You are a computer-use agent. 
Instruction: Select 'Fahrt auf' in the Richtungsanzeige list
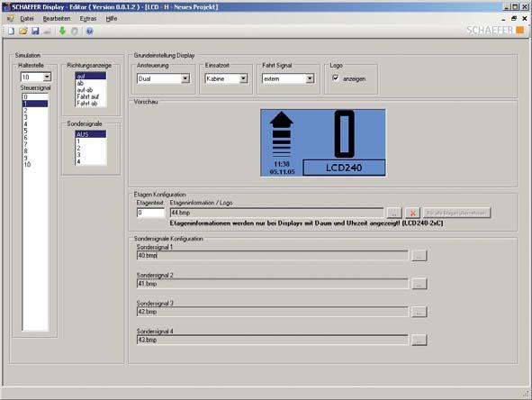point(91,96)
